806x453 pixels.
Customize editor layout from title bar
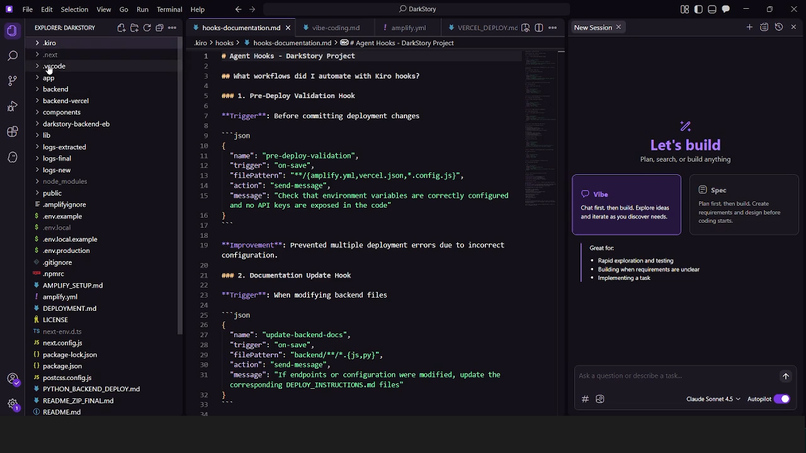click(x=685, y=9)
